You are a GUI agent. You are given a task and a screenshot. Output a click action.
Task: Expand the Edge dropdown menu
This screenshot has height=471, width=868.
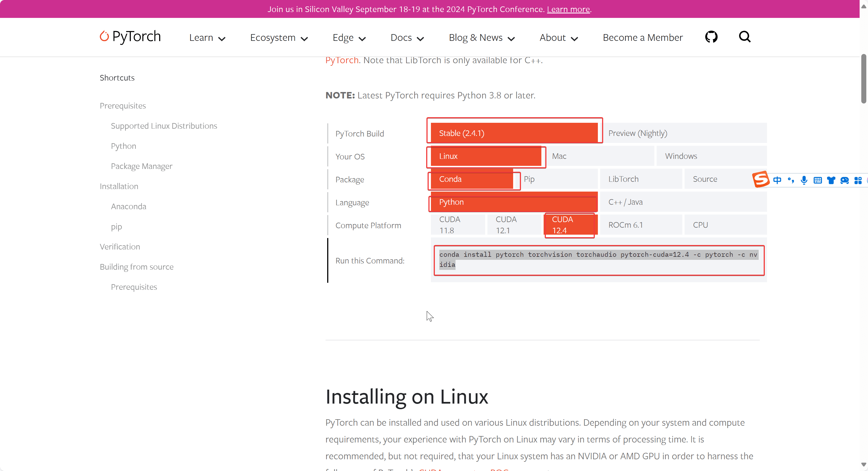tap(349, 38)
